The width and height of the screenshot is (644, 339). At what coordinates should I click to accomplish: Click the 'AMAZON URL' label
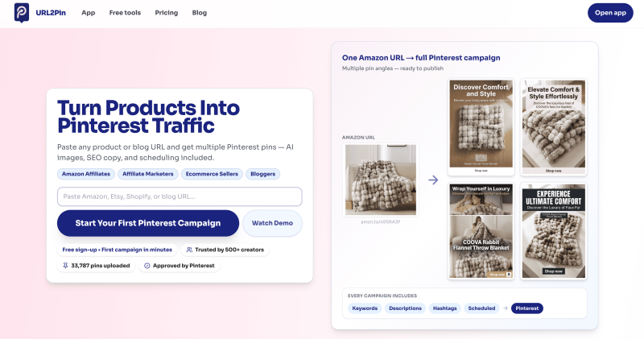coord(358,138)
